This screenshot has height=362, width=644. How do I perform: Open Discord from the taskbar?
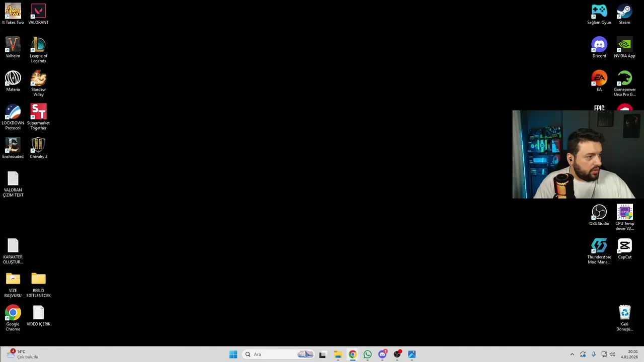click(x=382, y=354)
